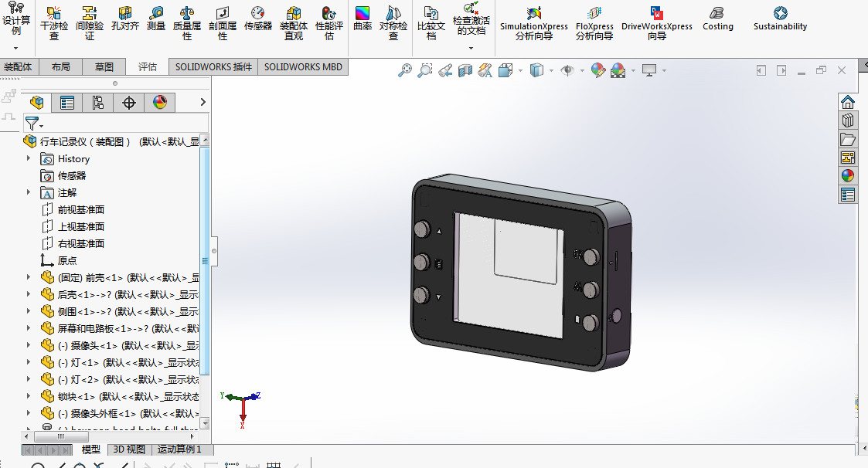Launch SimulationXpress analysis wizard

[533, 23]
